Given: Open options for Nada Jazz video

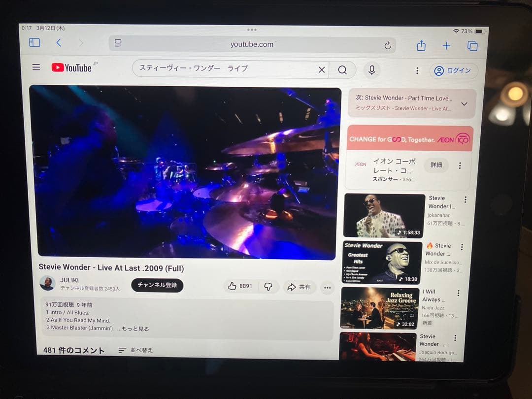Looking at the screenshot, I should pos(458,293).
